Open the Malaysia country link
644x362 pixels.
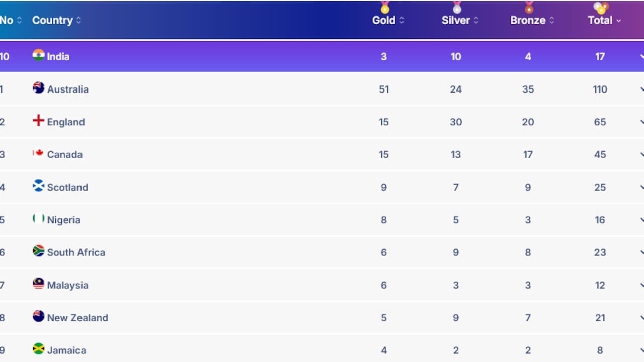pos(67,285)
